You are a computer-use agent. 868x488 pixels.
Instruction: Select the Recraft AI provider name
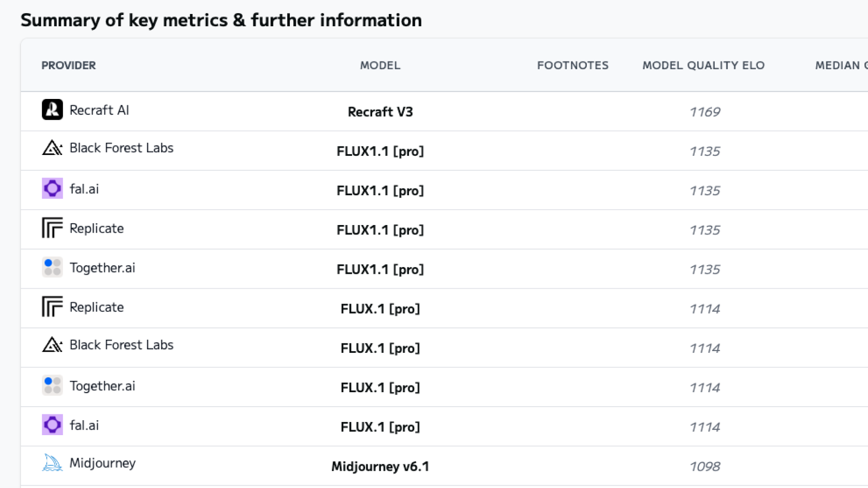click(x=99, y=110)
